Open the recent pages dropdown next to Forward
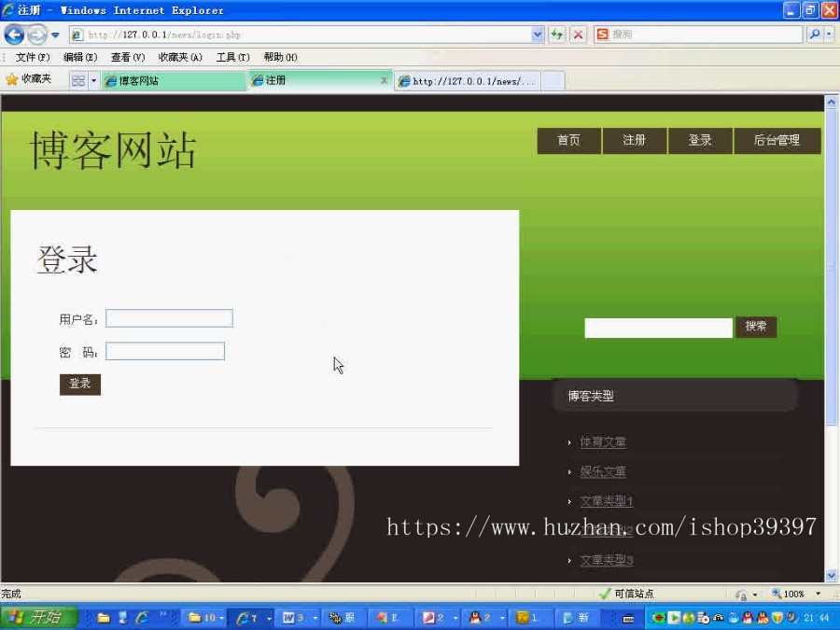 pyautogui.click(x=55, y=35)
